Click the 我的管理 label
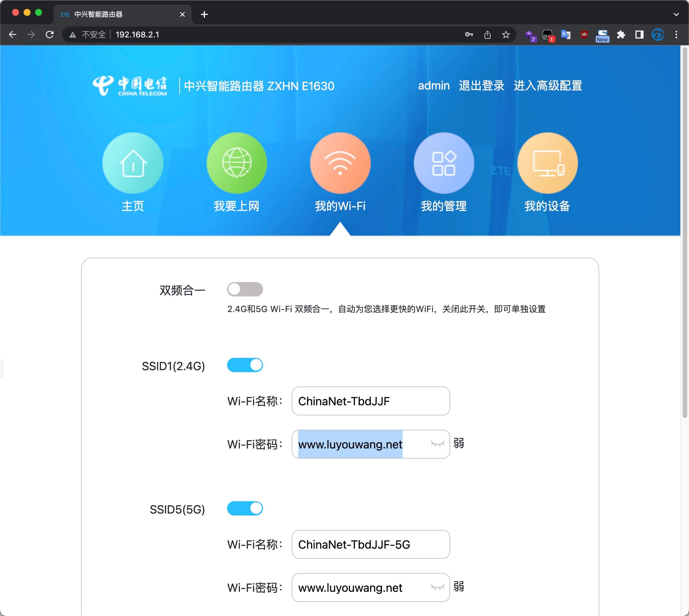The height and width of the screenshot is (616, 689). point(444,206)
